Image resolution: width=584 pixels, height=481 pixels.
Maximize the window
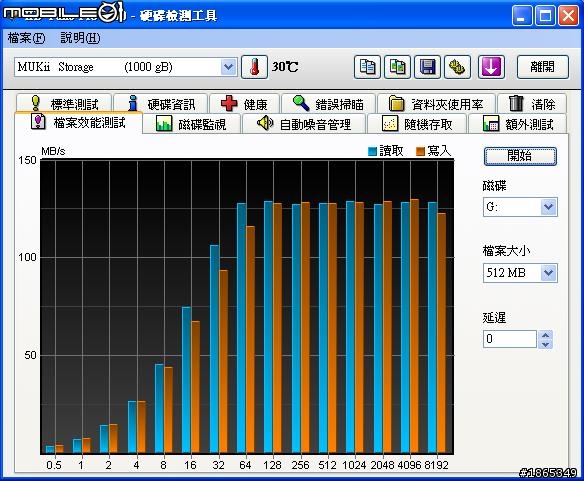click(x=545, y=16)
